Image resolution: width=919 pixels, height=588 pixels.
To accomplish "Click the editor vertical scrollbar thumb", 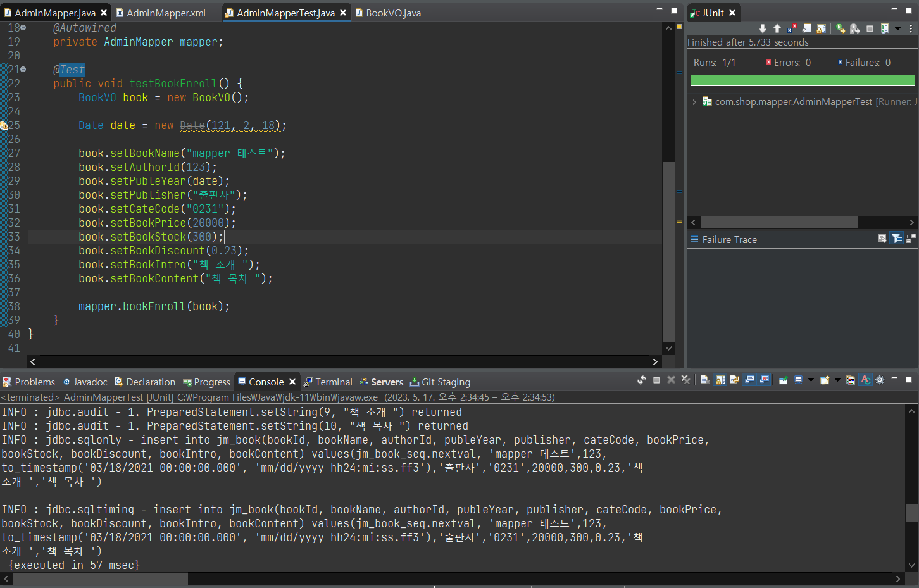I will tap(668, 252).
